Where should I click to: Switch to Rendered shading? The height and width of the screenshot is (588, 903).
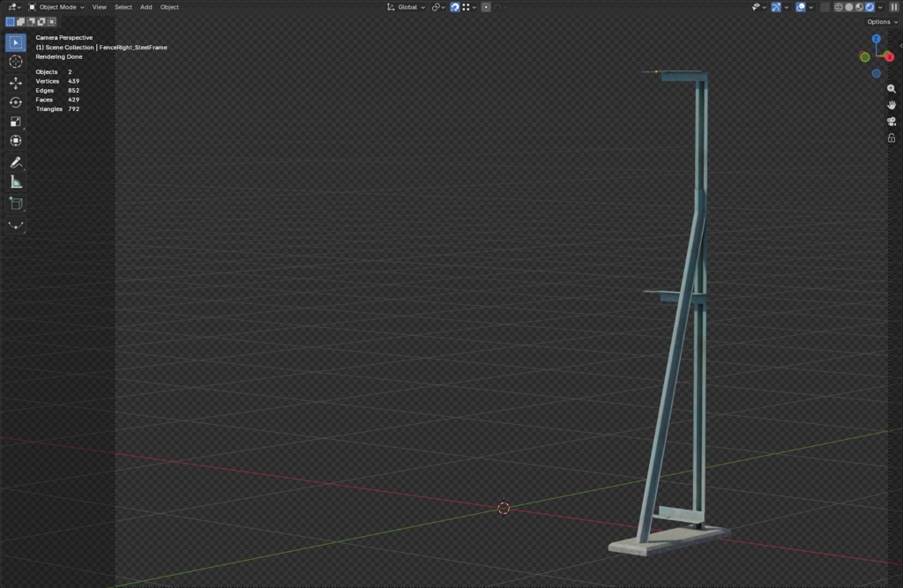click(x=869, y=7)
